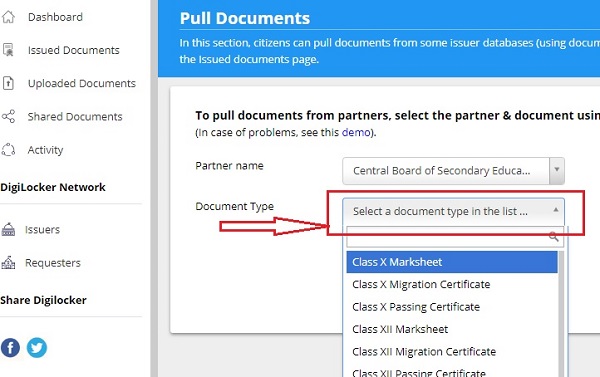Open the Facebook share icon
This screenshot has width=600, height=377.
10,348
